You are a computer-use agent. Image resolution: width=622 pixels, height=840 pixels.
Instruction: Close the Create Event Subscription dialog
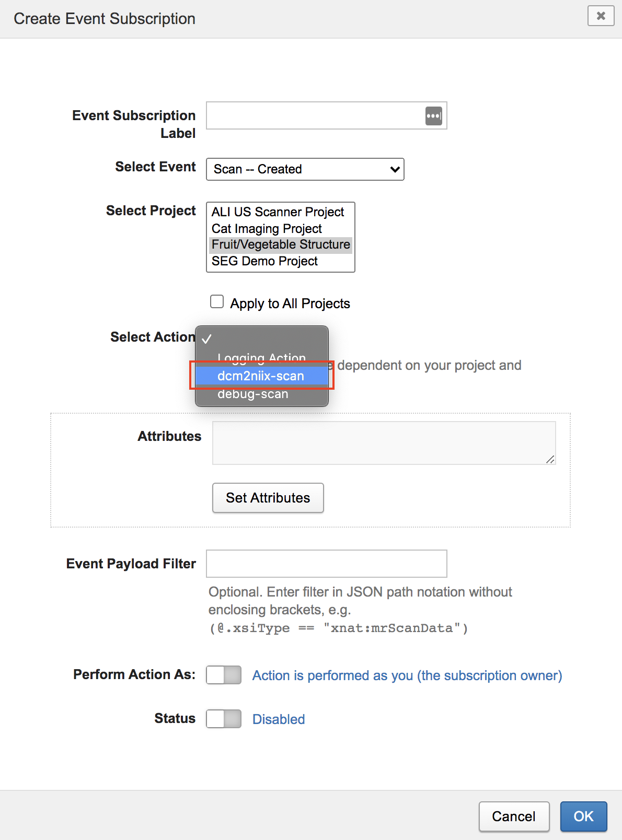pyautogui.click(x=600, y=16)
